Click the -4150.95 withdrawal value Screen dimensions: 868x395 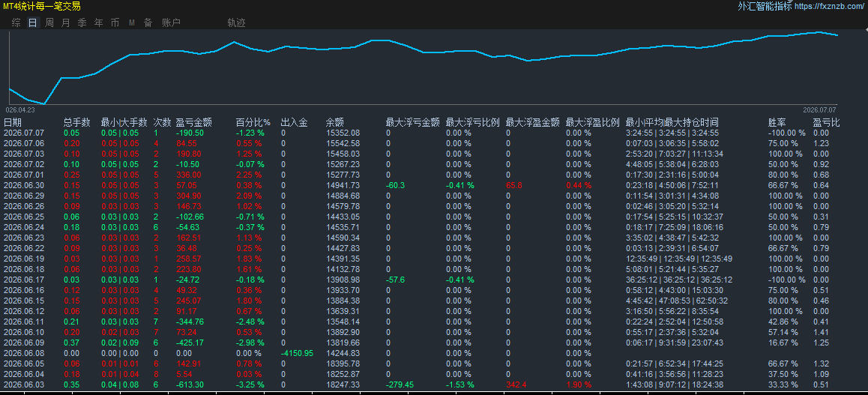click(298, 353)
